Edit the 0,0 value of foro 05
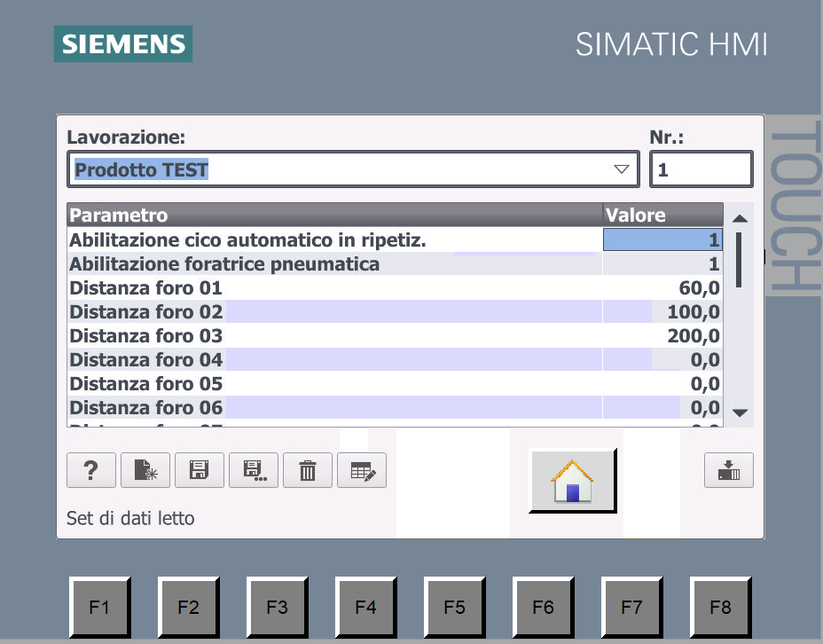The image size is (823, 644). pyautogui.click(x=662, y=384)
